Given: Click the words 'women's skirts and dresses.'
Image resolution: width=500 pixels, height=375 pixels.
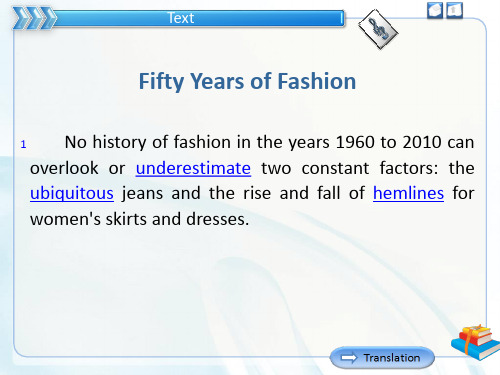Looking at the screenshot, I should (x=140, y=219).
